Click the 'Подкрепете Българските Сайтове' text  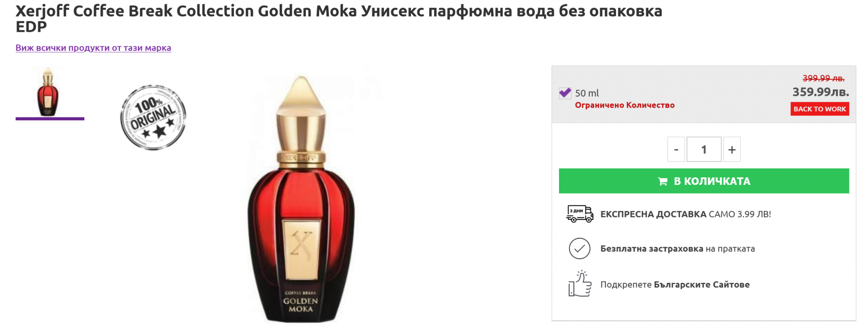(675, 284)
